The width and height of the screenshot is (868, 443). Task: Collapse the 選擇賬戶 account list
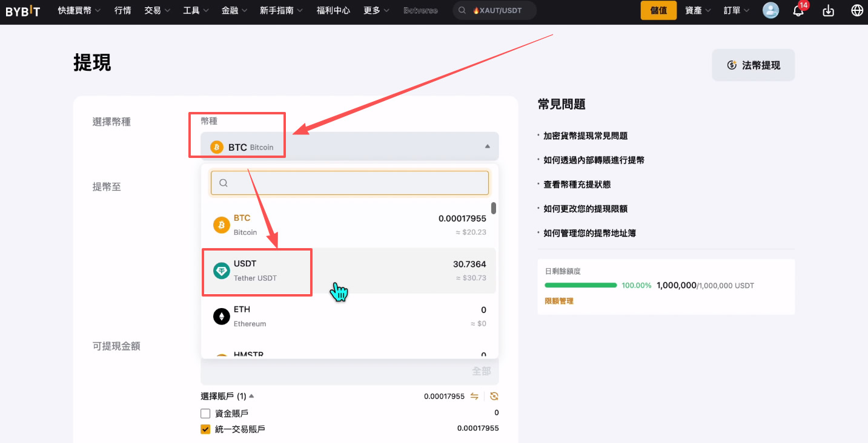point(251,396)
